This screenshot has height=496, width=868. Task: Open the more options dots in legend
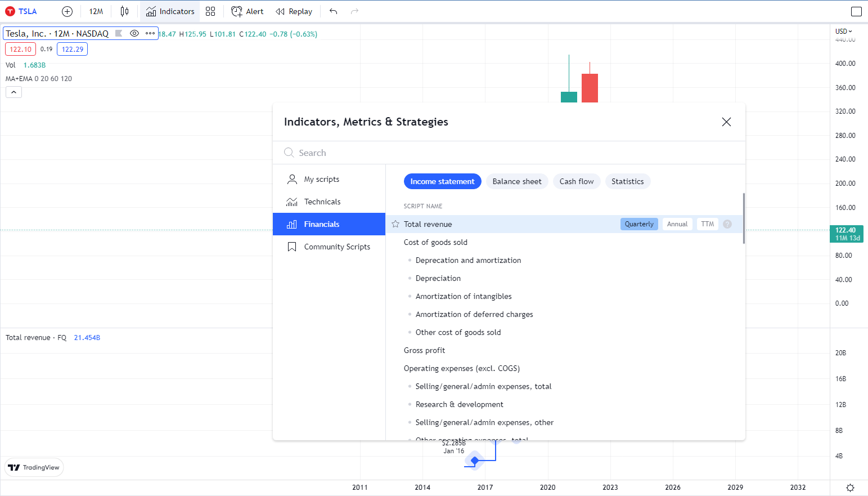tap(150, 33)
